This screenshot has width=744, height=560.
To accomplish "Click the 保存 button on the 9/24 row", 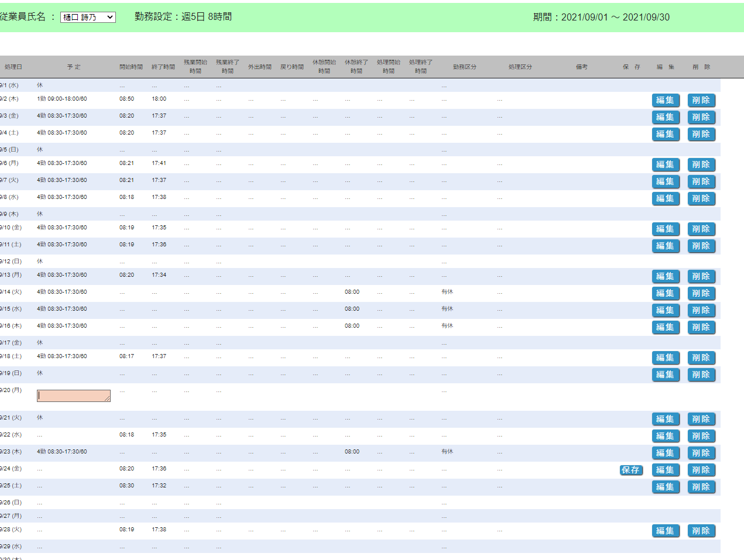I will coord(631,470).
